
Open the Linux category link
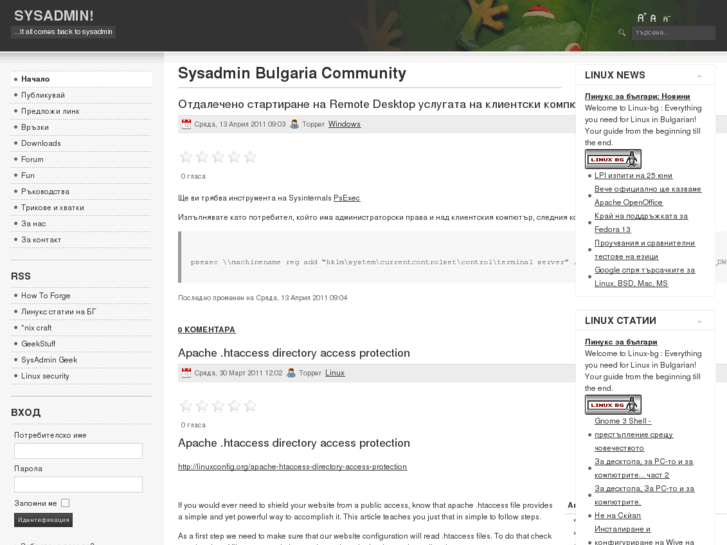click(x=335, y=373)
